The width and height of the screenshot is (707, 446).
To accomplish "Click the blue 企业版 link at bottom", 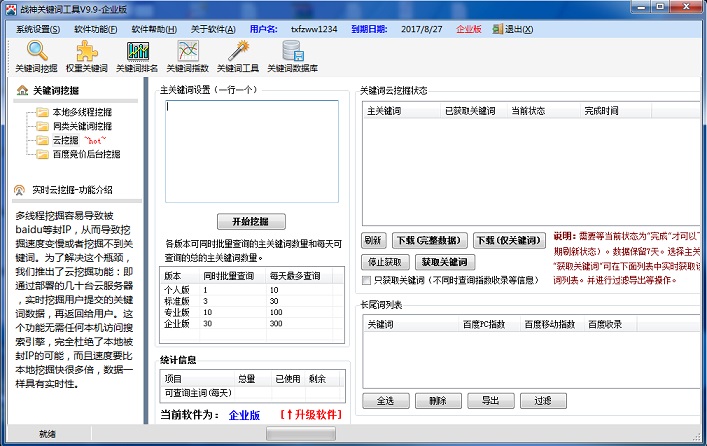I will [x=244, y=415].
